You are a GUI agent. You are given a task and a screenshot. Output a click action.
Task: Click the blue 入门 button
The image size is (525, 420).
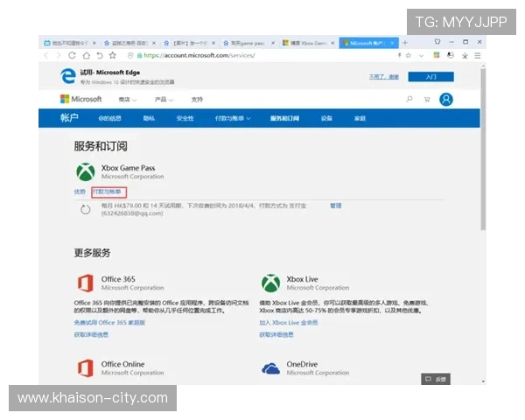tap(430, 77)
